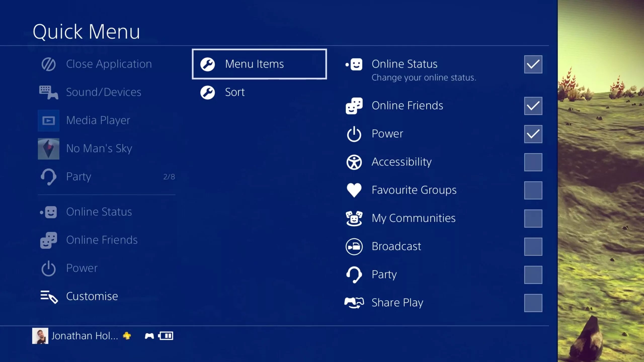This screenshot has height=362, width=644.
Task: Click the My Communities icon
Action: point(354,218)
